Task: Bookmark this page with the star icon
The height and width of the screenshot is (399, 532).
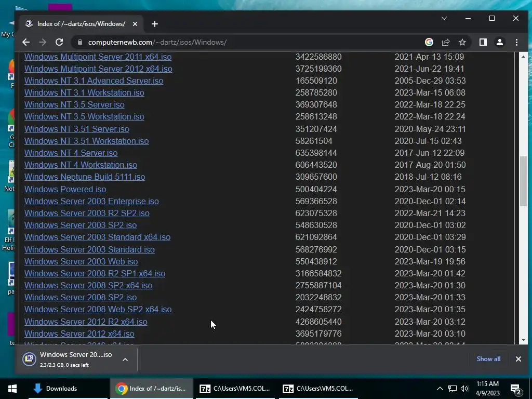Action: [x=462, y=42]
